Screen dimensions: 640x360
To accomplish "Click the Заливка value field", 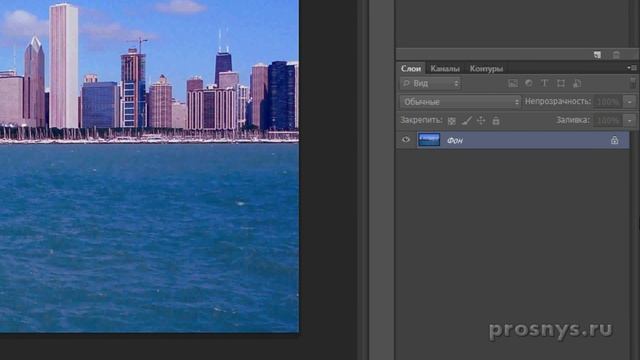I will pyautogui.click(x=608, y=120).
